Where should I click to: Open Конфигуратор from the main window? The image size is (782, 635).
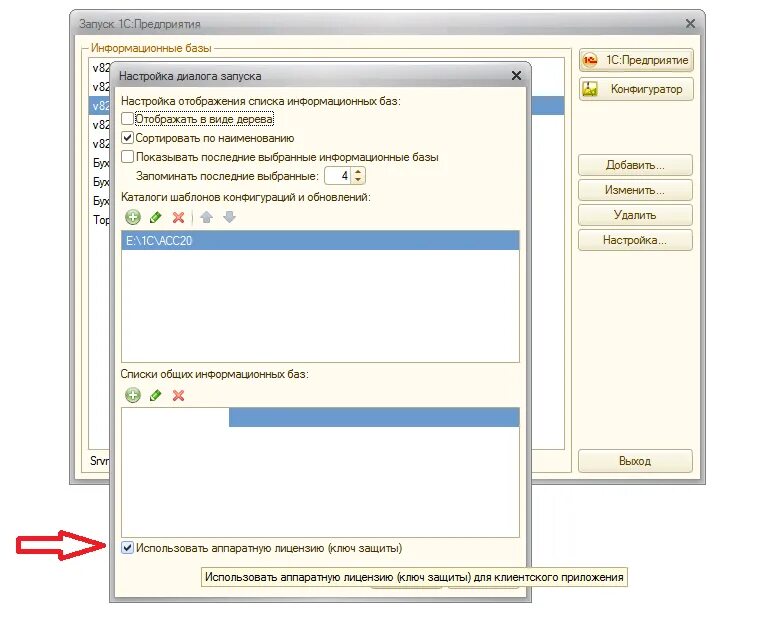point(636,89)
